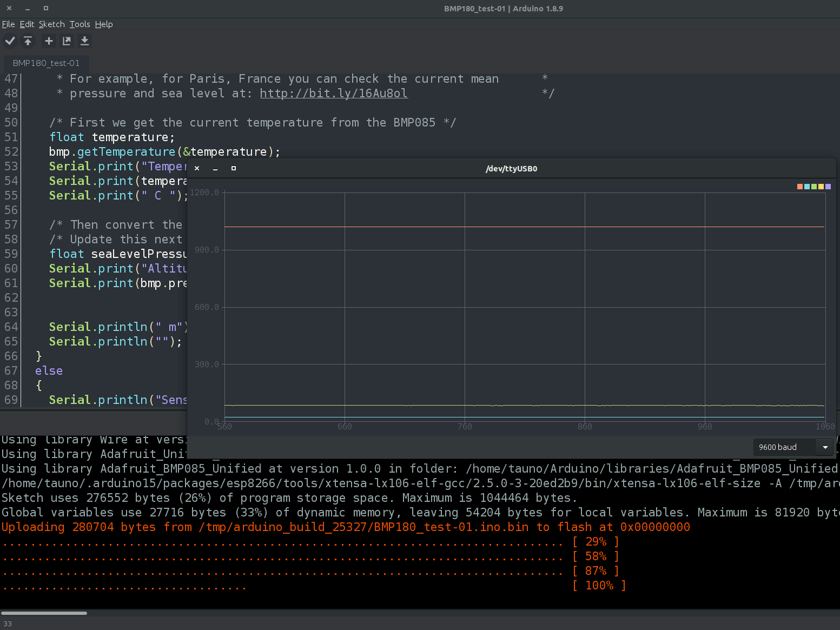
Task: Open the 9600 baud dropdown
Action: (784, 447)
